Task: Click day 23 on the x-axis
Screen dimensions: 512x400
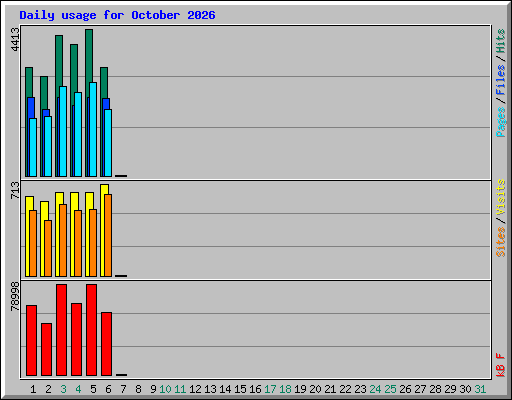Action: (x=360, y=389)
